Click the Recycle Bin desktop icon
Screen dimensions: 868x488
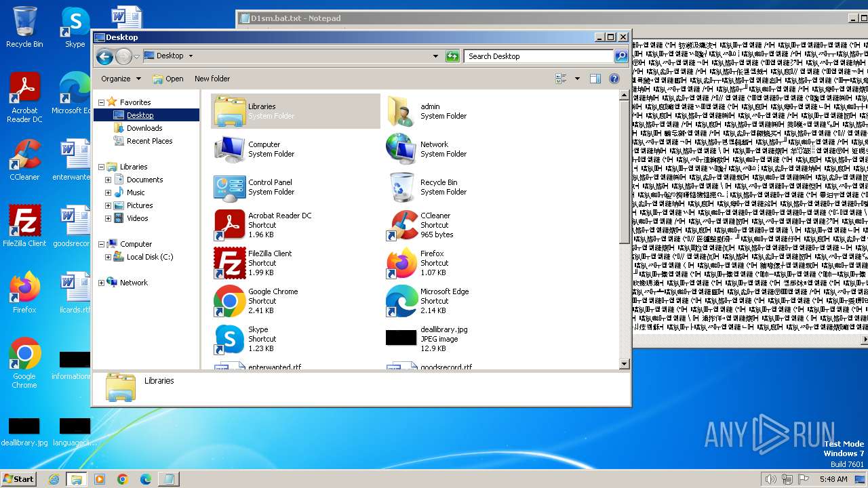coord(24,27)
